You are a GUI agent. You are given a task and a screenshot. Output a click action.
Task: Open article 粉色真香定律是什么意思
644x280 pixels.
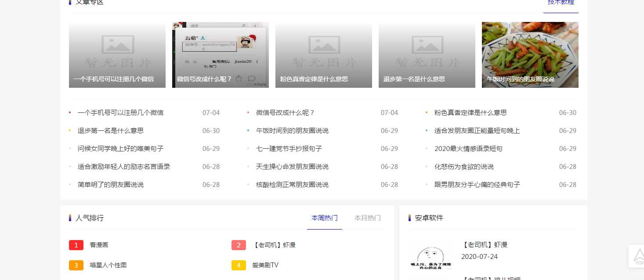point(470,112)
